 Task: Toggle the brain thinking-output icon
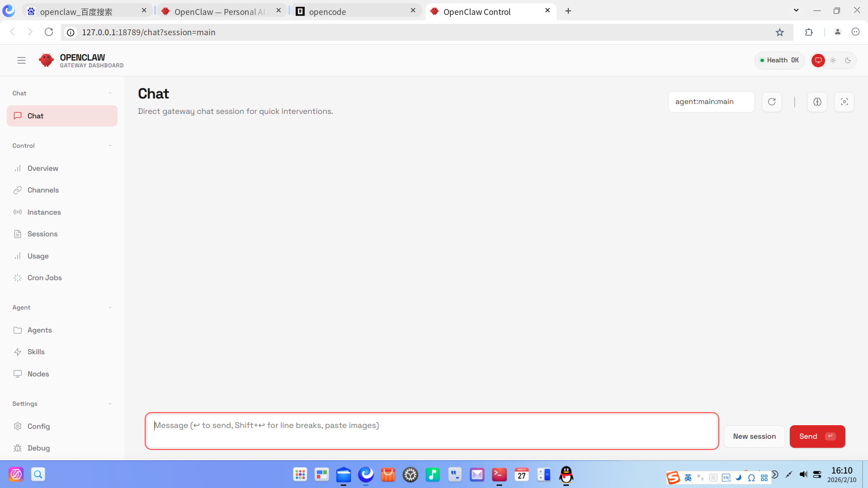tap(817, 102)
